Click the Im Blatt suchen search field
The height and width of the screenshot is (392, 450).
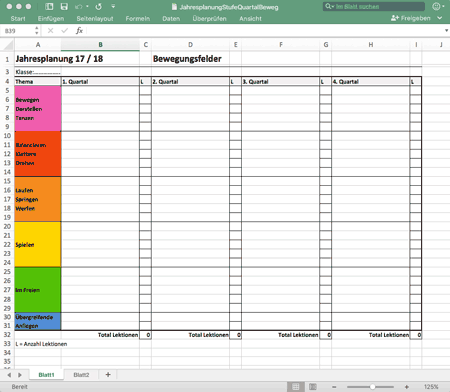pos(374,6)
